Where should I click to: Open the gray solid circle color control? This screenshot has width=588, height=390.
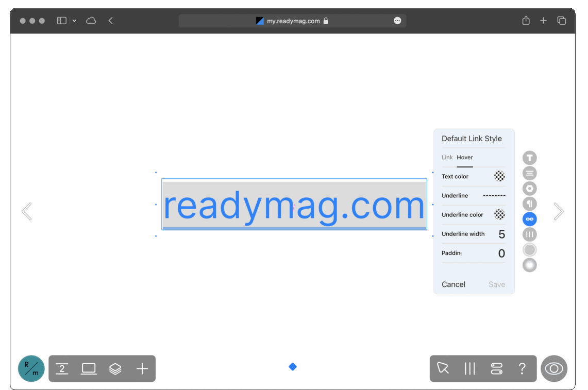click(x=529, y=250)
